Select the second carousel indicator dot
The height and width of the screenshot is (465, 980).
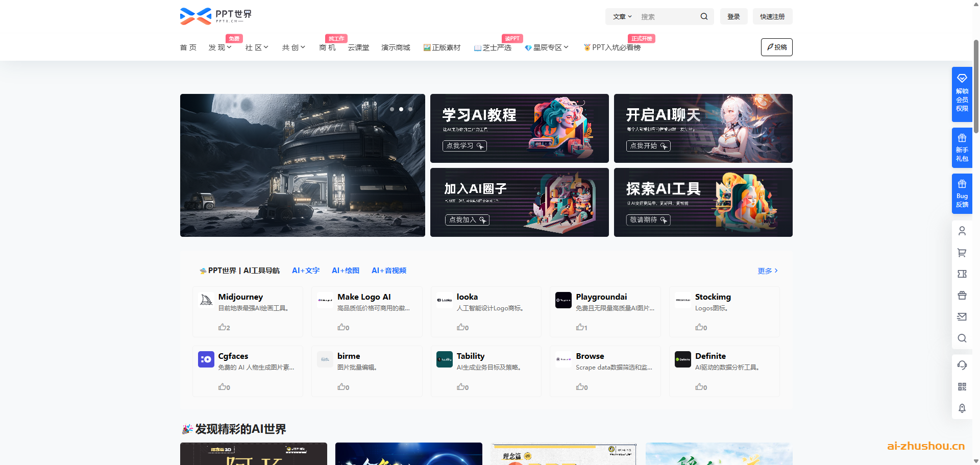point(401,109)
